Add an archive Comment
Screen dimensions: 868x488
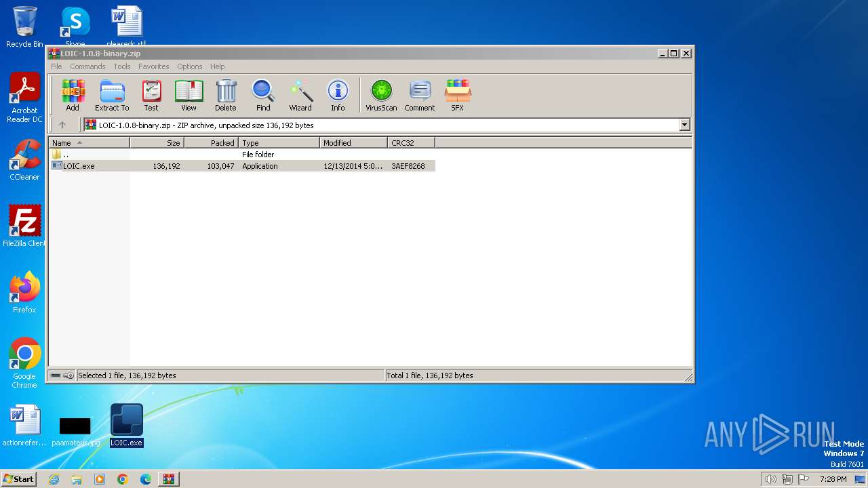click(x=420, y=95)
